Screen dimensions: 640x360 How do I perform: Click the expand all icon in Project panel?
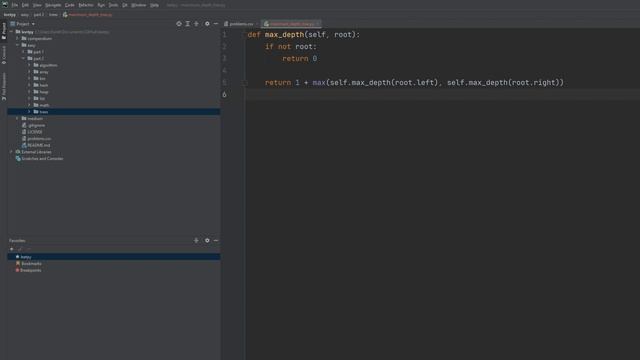[x=187, y=24]
